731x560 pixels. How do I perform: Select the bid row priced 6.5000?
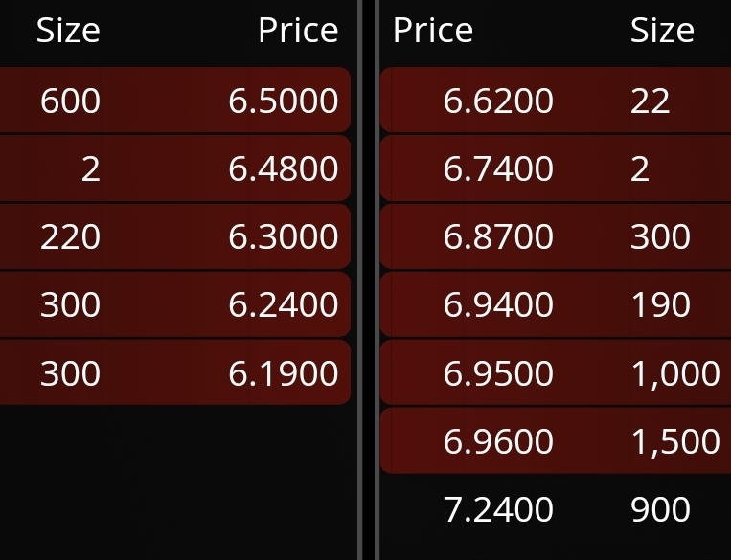tap(174, 100)
